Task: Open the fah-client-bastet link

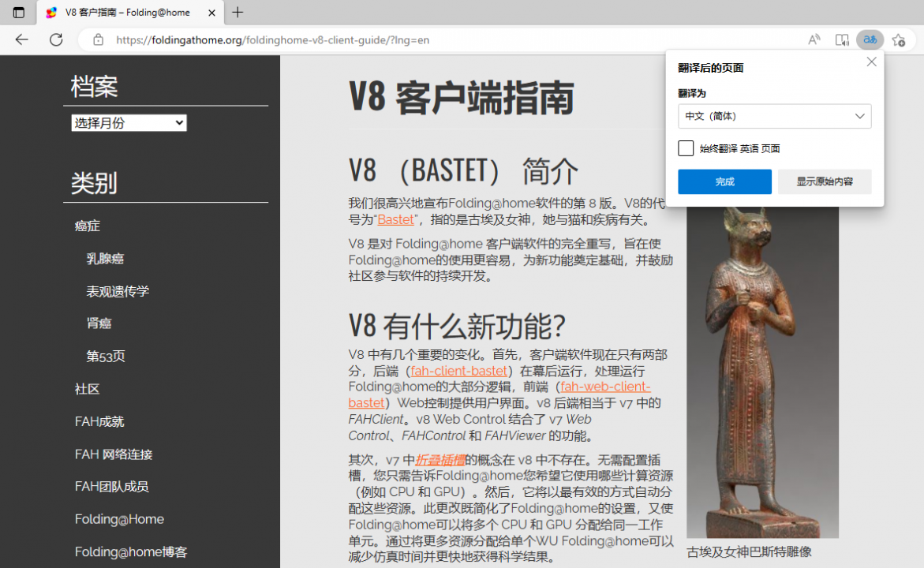Action: (458, 372)
